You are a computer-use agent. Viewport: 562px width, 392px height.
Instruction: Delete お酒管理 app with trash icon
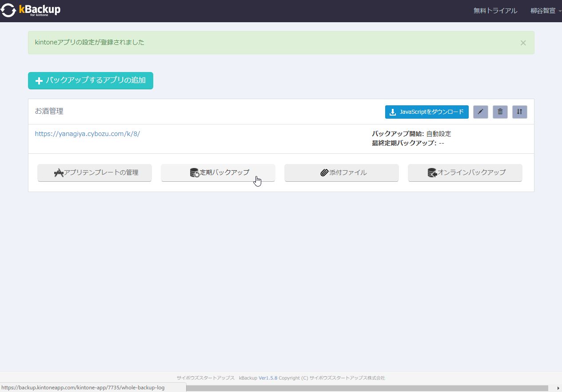pos(500,112)
